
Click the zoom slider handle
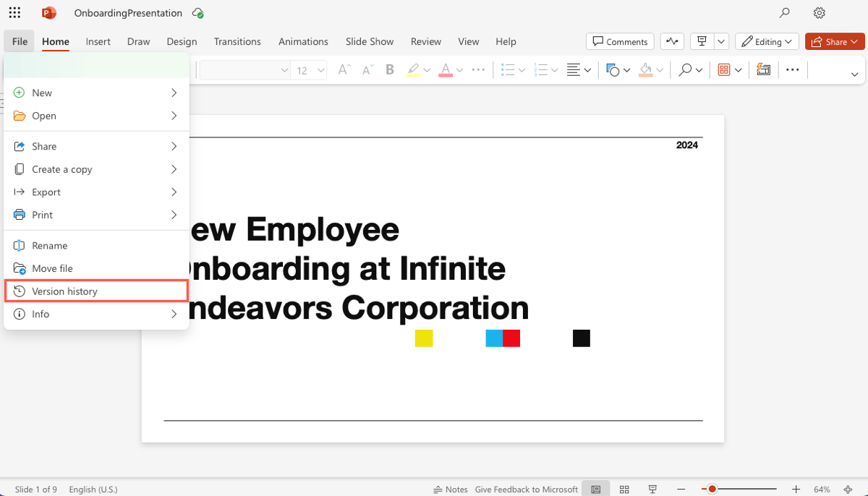[712, 489]
